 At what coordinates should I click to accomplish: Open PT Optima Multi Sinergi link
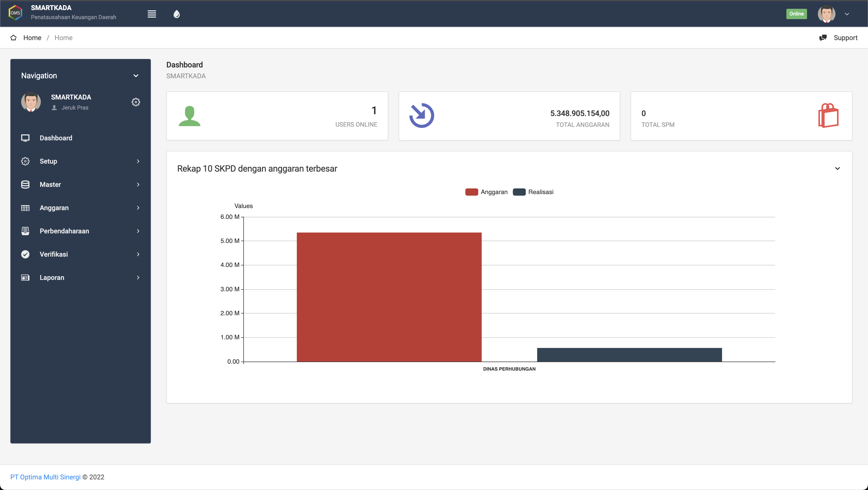point(45,477)
